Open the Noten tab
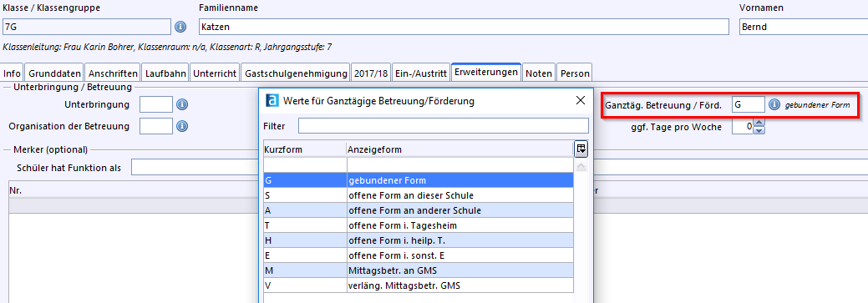The image size is (868, 303). tap(539, 73)
